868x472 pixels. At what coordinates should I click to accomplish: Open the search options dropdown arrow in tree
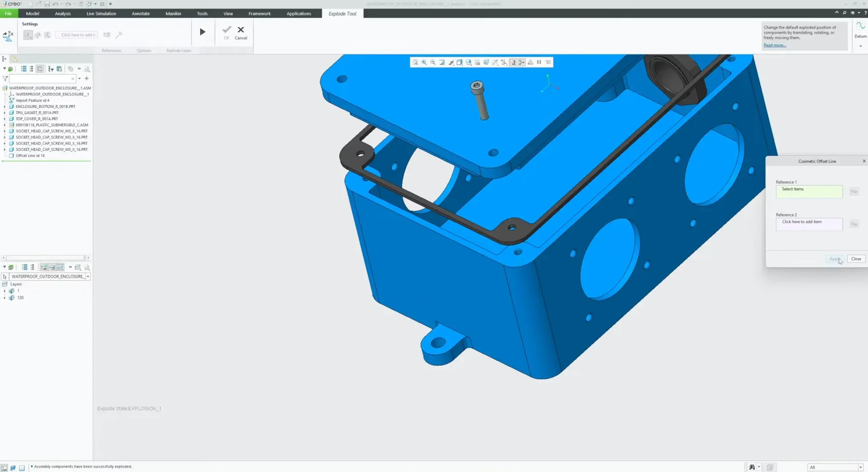79,79
